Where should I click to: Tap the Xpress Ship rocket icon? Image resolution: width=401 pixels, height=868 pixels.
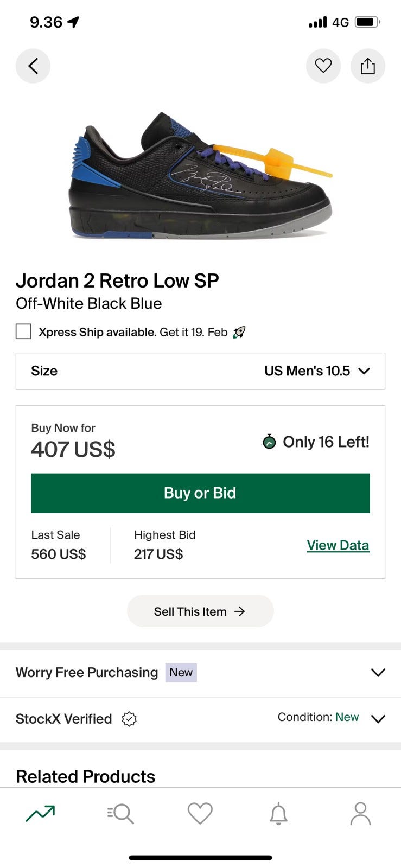(239, 332)
